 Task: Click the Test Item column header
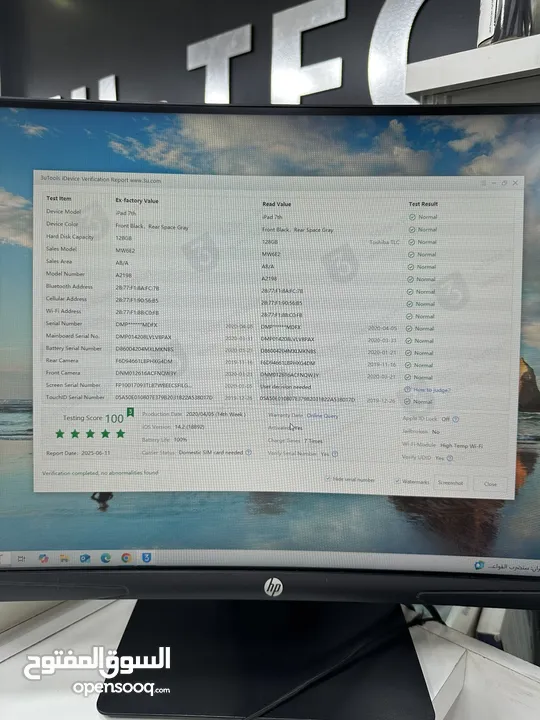pos(59,198)
